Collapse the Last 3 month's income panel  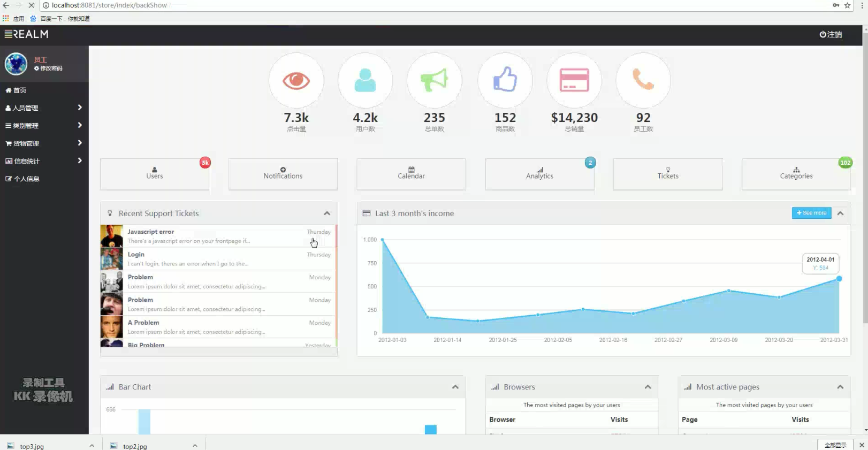841,213
